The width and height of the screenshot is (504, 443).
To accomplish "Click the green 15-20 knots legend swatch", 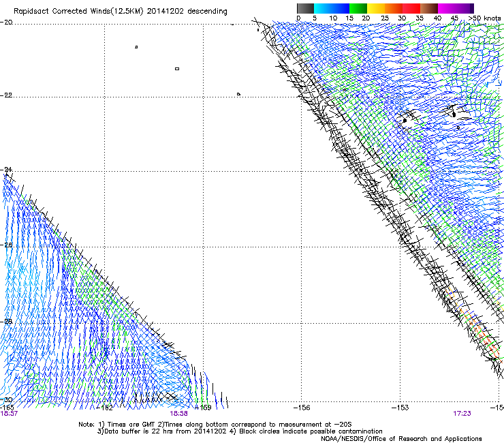I will point(358,8).
